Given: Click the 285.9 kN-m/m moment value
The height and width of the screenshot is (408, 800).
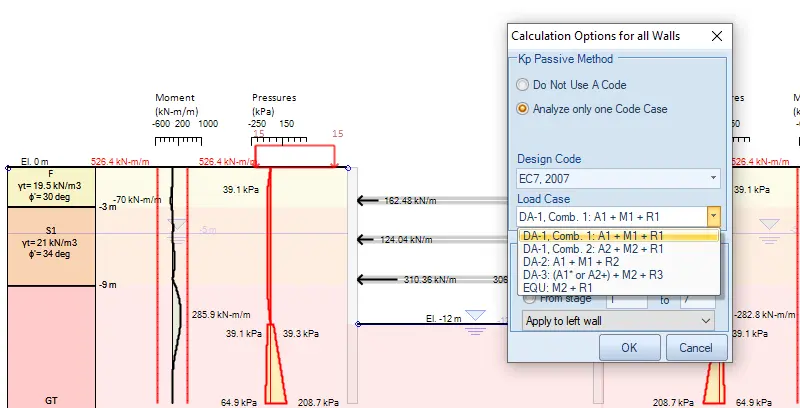Looking at the screenshot, I should [x=221, y=315].
